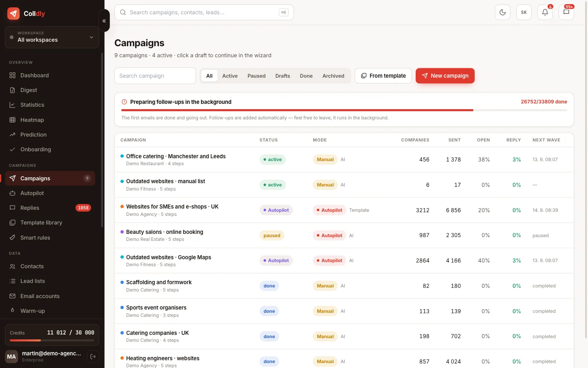588x368 pixels.
Task: Click the COMPANIES column header
Action: pos(415,140)
